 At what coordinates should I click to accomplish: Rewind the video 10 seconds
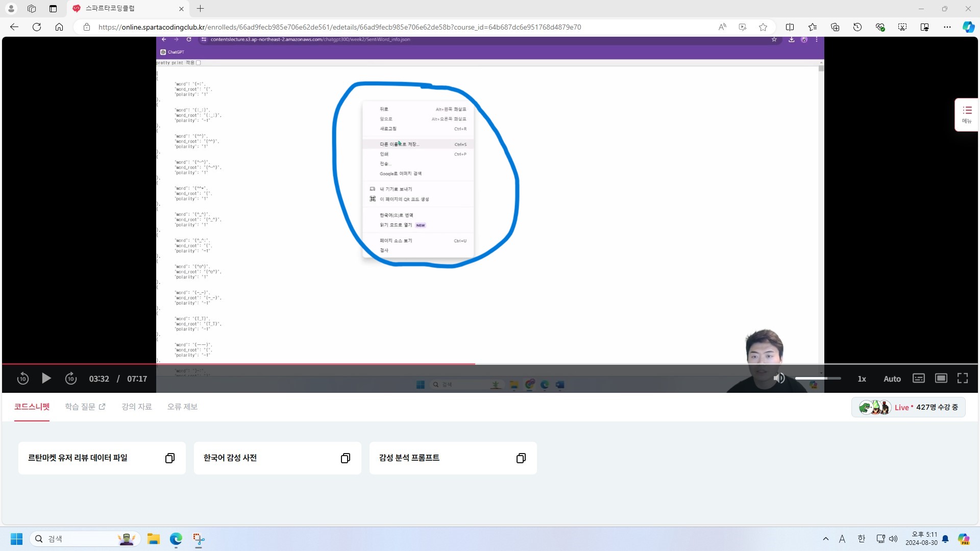pyautogui.click(x=22, y=379)
